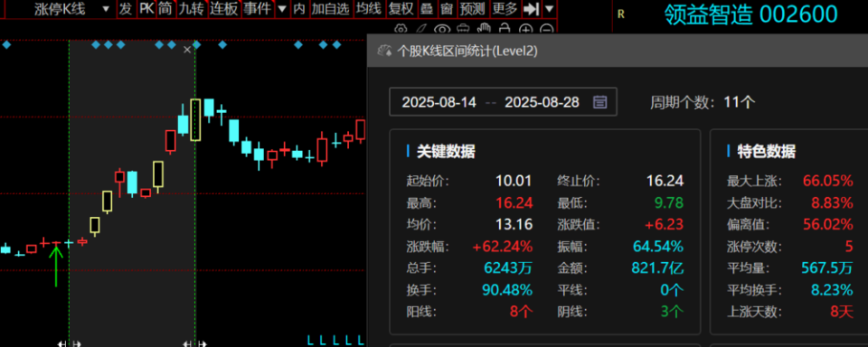Open the toolbox icon above chart
The image size is (868, 347).
point(464,29)
